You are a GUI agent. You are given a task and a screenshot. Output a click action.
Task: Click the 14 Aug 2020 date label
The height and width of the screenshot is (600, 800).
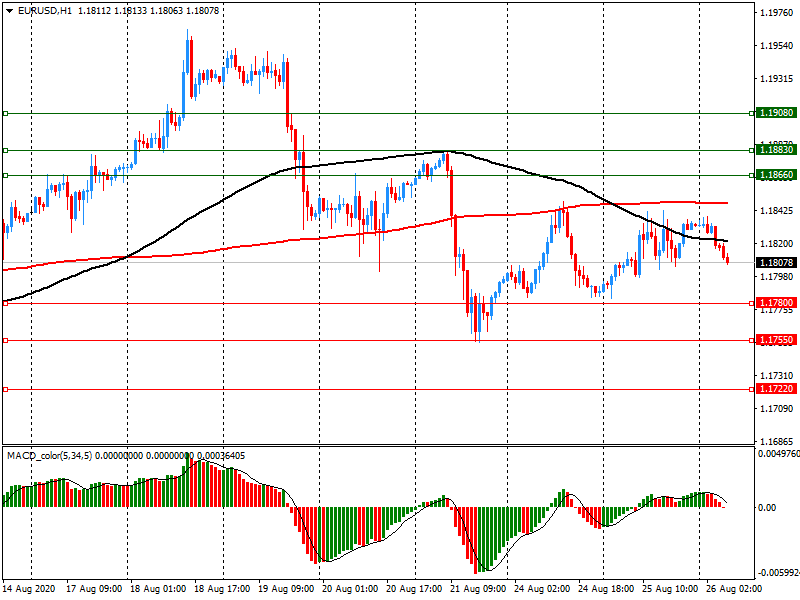coord(29,589)
